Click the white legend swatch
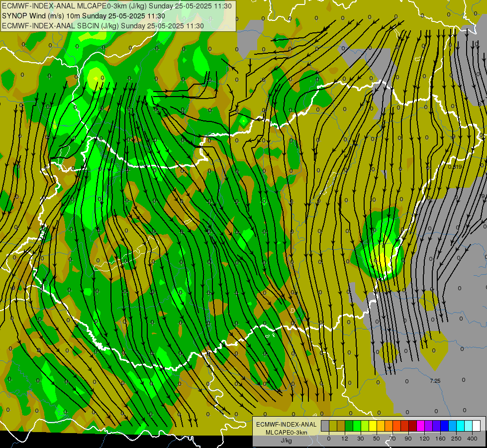This screenshot has width=487, height=448. 477,426
